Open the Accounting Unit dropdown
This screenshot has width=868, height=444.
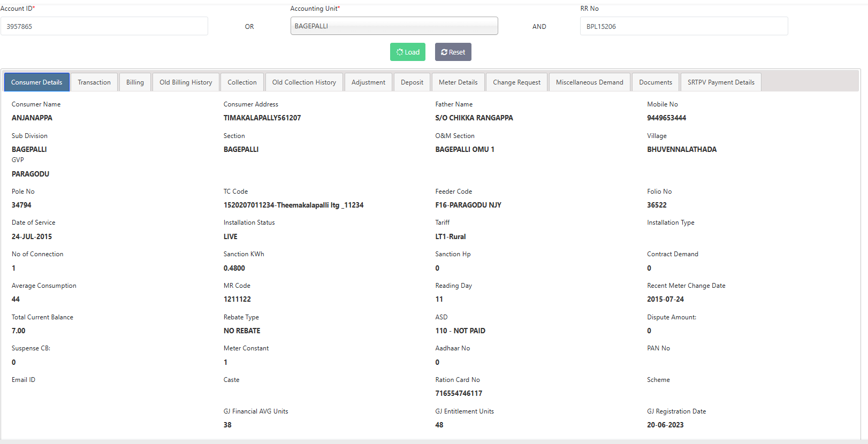[x=394, y=26]
